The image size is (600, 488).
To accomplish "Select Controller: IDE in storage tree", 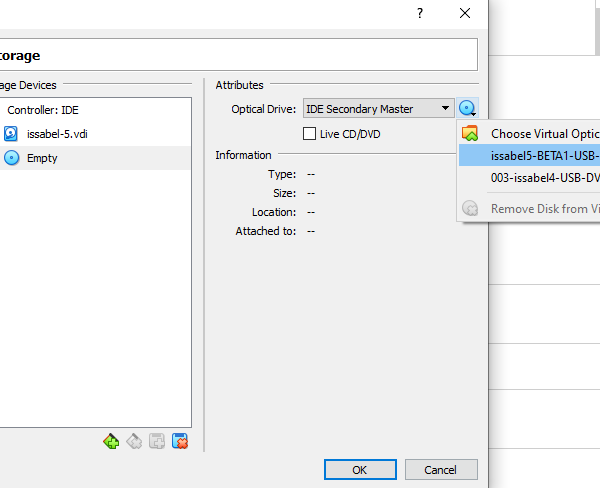I will (43, 110).
